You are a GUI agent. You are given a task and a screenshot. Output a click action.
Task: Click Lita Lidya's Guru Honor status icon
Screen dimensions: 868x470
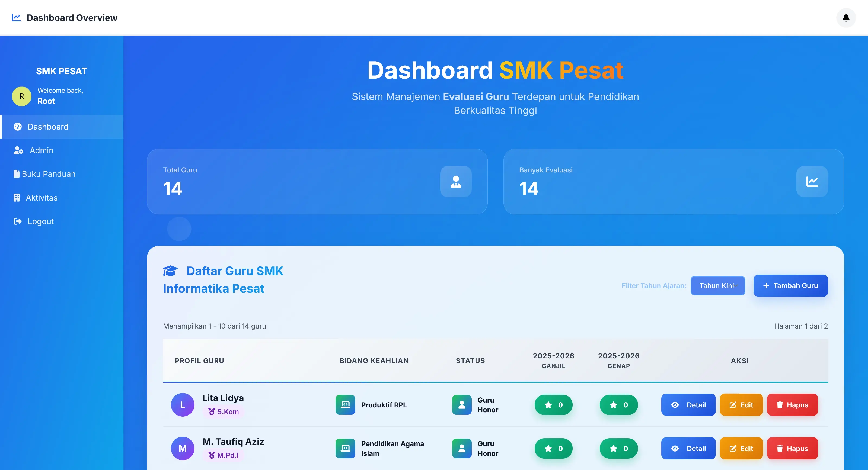462,405
